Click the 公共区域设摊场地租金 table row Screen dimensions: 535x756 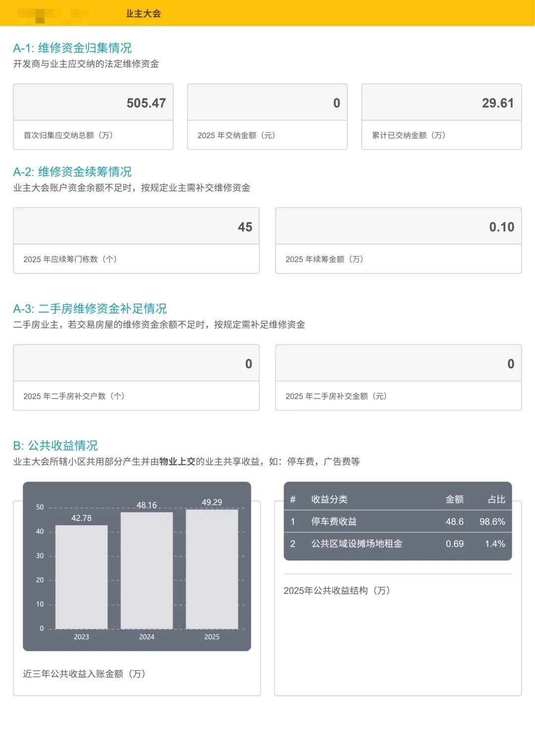[x=397, y=544]
